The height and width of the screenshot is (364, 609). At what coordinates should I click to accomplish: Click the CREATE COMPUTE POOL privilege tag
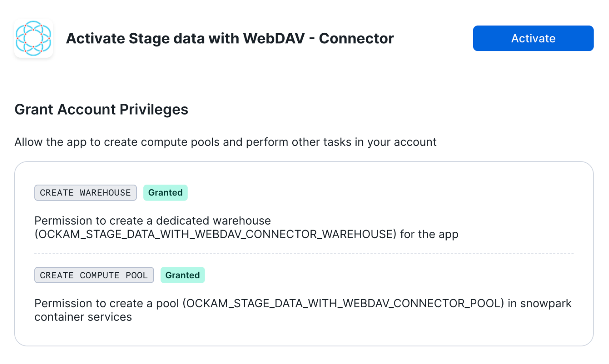[94, 275]
